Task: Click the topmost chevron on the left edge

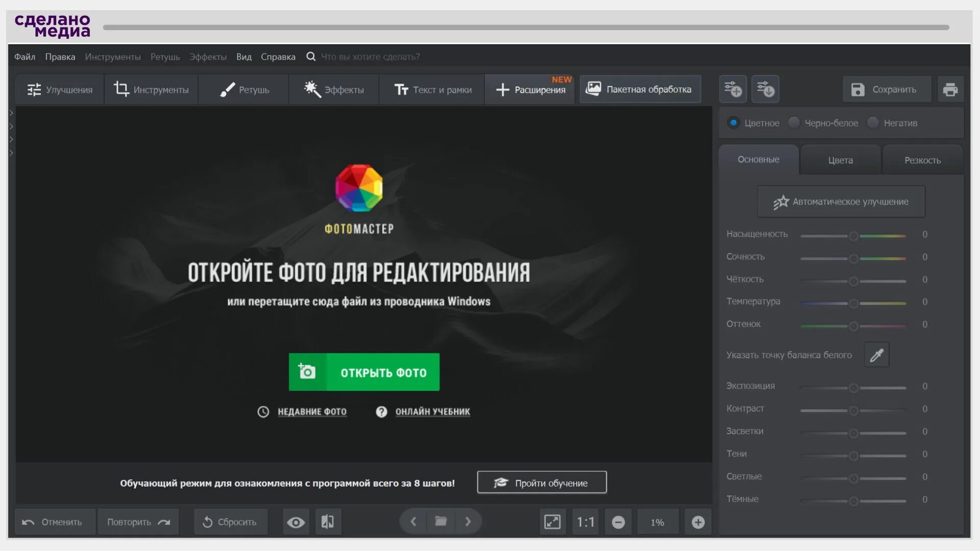Action: (x=11, y=113)
